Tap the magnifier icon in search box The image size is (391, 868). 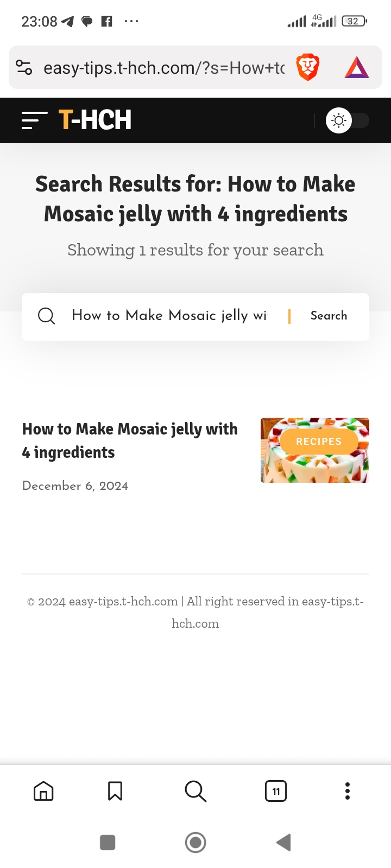click(47, 316)
